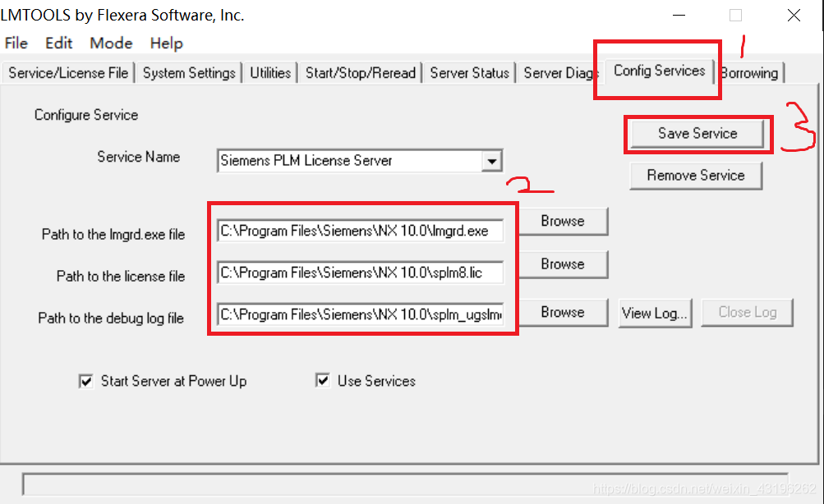Open the File menu
The image size is (824, 504).
(x=16, y=43)
